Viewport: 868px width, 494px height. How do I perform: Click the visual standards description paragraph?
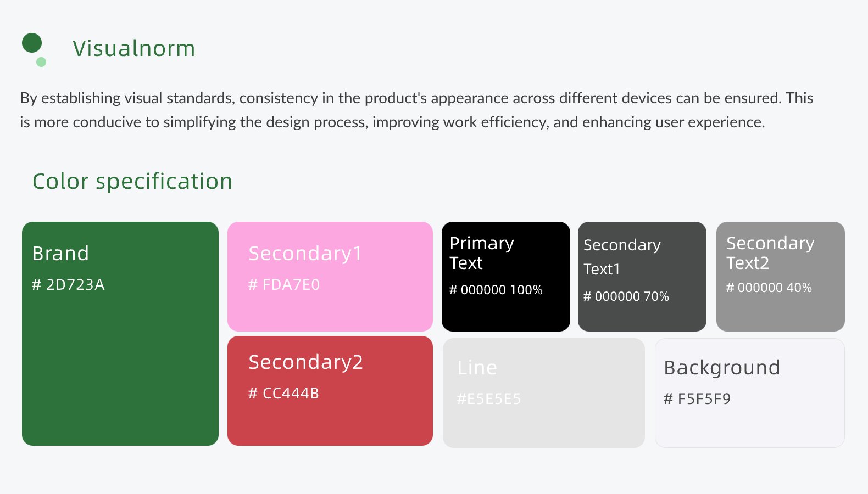click(416, 110)
